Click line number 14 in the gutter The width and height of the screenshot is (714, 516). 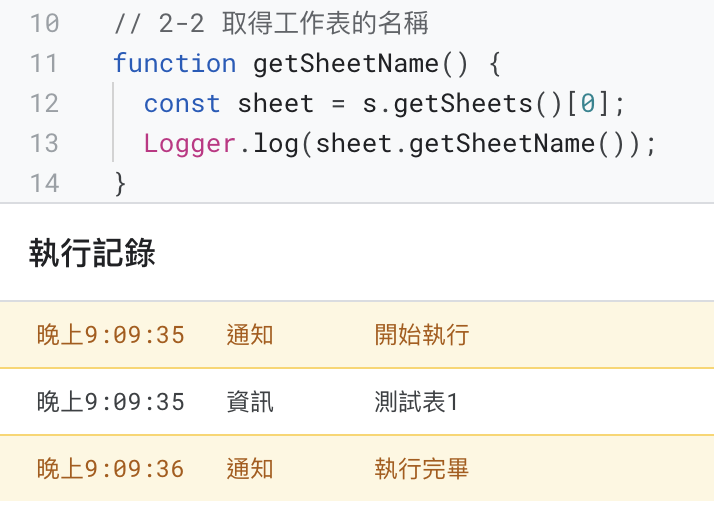(x=44, y=184)
